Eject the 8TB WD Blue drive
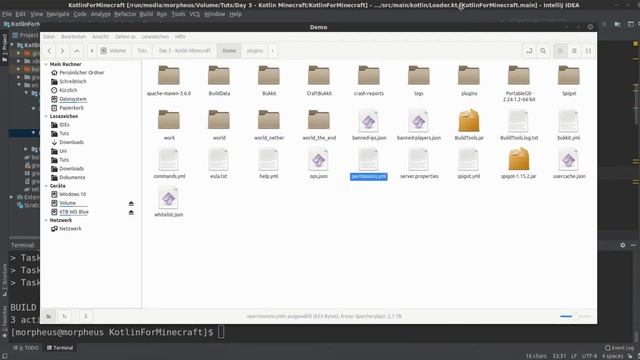This screenshot has height=360, width=640. [x=131, y=212]
